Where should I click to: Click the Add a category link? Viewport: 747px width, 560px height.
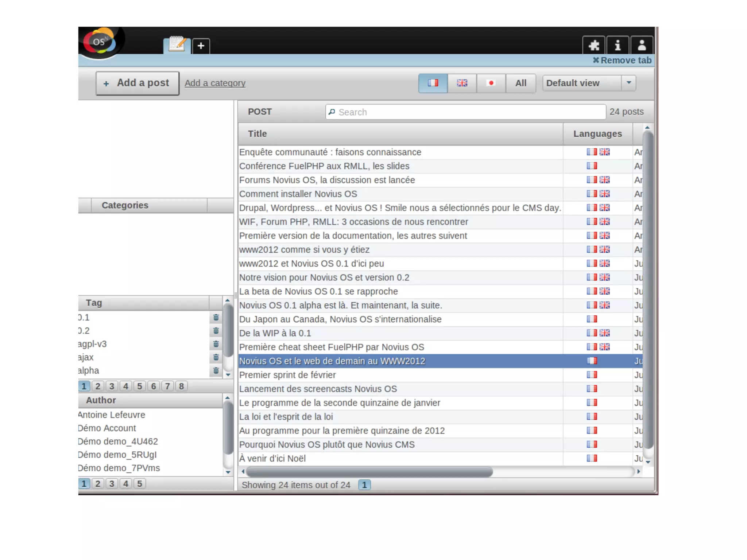click(215, 83)
